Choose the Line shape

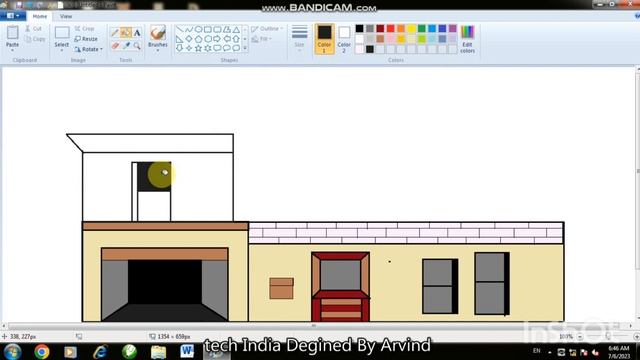coord(179,29)
